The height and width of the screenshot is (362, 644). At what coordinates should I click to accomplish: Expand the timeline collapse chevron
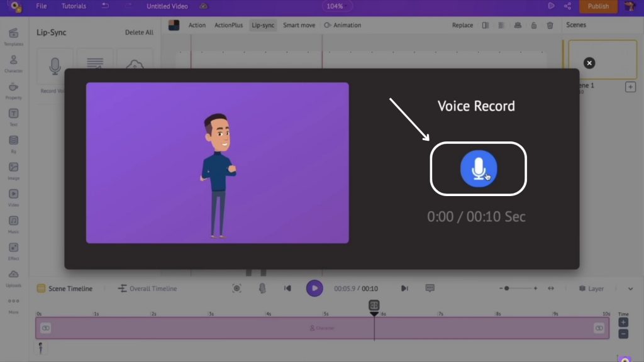(x=630, y=288)
